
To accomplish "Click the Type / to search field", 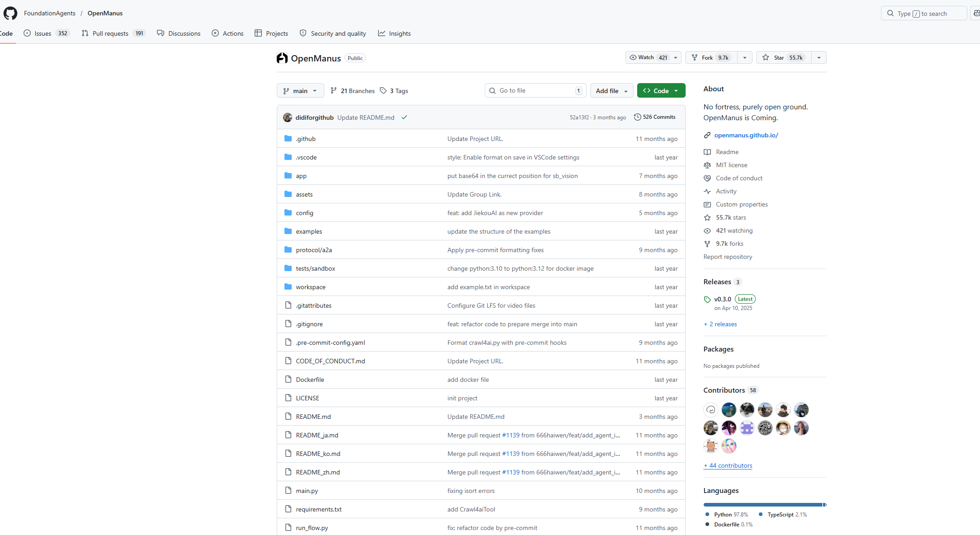I will click(924, 13).
